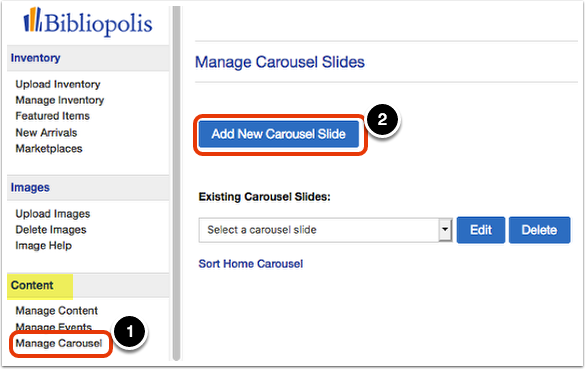Click the Bibliopolis logo
This screenshot has width=585, height=369.
pyautogui.click(x=88, y=22)
